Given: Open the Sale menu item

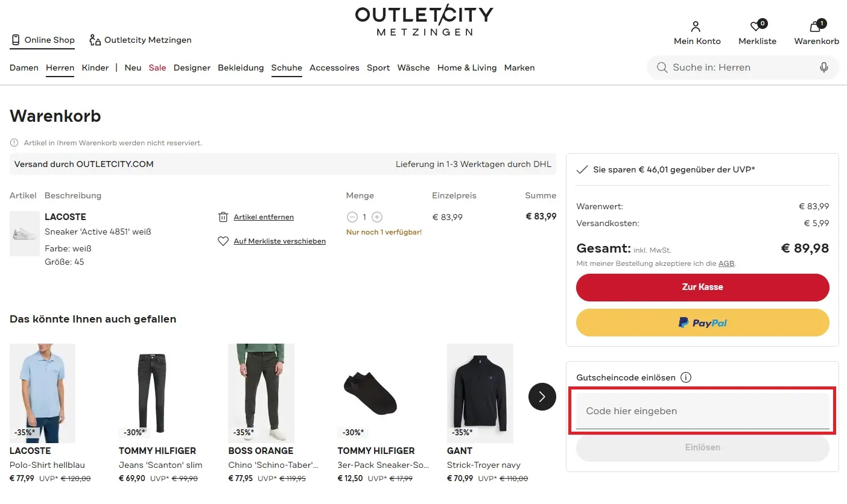Looking at the screenshot, I should click(x=157, y=68).
